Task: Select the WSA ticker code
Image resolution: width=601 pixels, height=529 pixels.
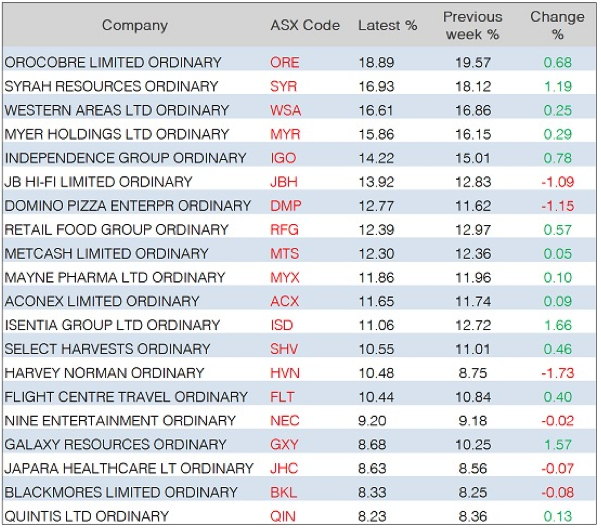Action: [285, 110]
